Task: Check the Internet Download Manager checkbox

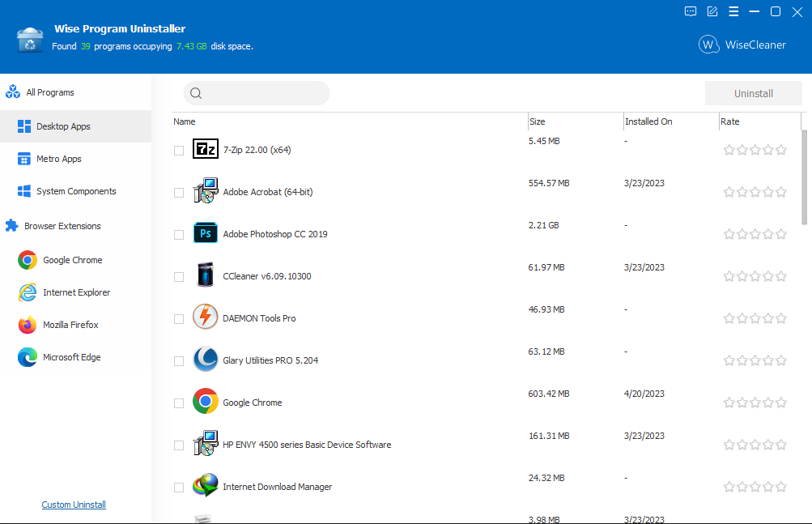Action: (179, 488)
